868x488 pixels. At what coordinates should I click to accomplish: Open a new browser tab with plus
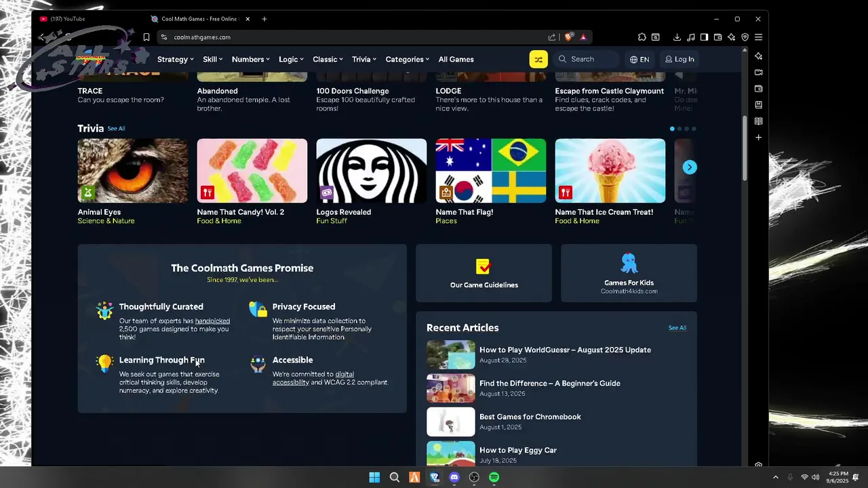point(264,19)
